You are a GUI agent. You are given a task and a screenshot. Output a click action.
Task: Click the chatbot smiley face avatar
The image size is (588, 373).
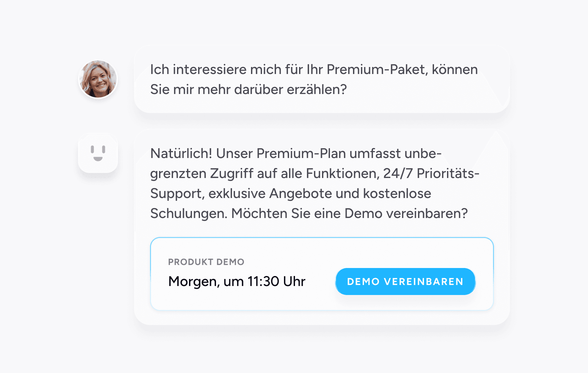(98, 153)
